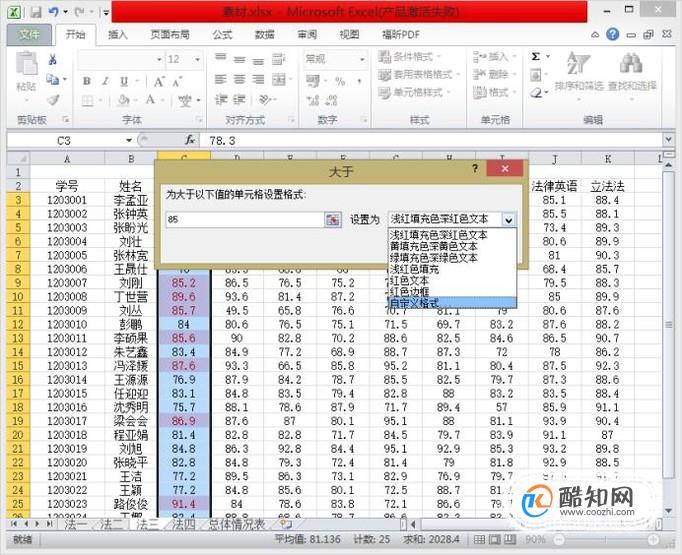Open the 单元格样式 cell styles menu
The width and height of the screenshot is (682, 555).
pyautogui.click(x=414, y=93)
